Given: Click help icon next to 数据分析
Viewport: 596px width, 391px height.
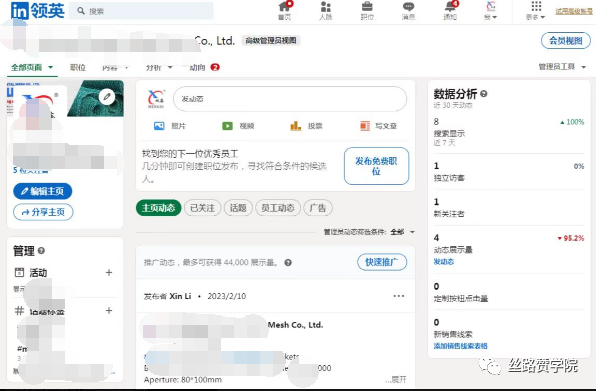Looking at the screenshot, I should [483, 93].
